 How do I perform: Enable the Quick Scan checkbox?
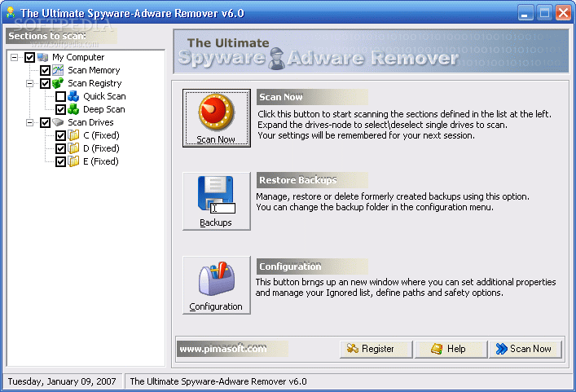click(60, 97)
